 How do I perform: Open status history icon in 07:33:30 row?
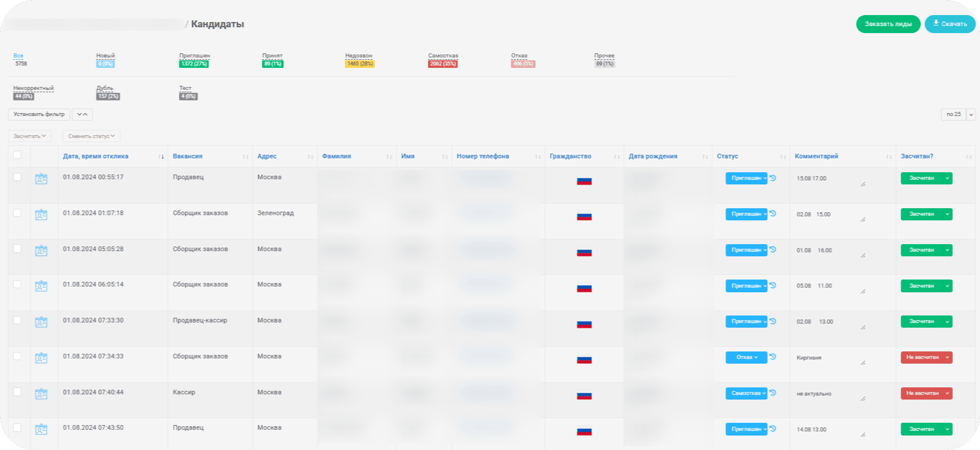773,321
